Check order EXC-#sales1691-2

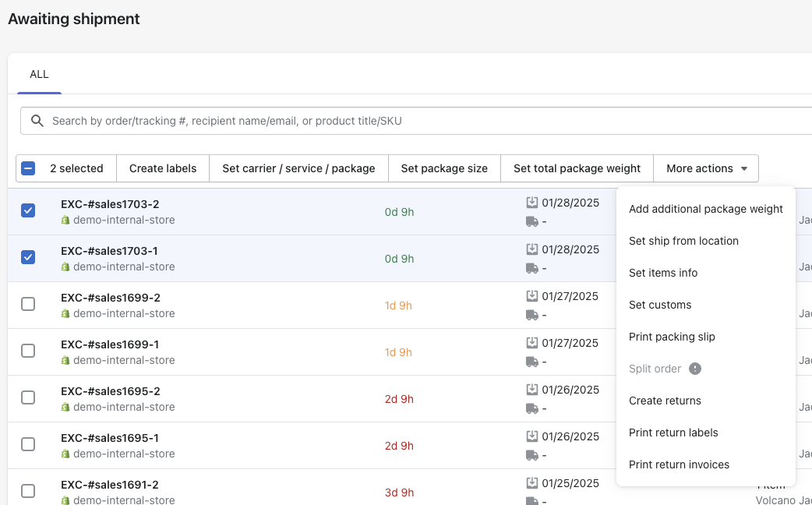click(x=28, y=490)
